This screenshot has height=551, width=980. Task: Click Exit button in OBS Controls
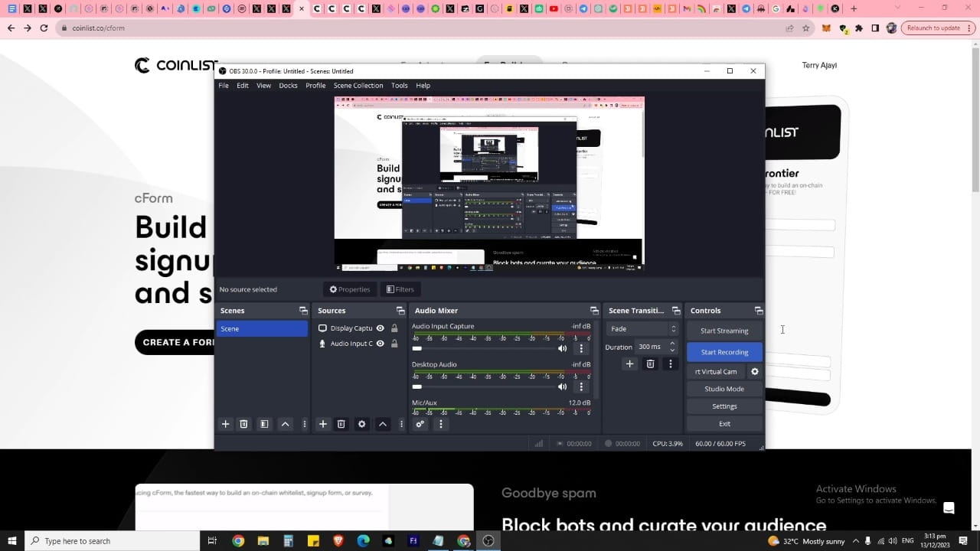point(724,424)
